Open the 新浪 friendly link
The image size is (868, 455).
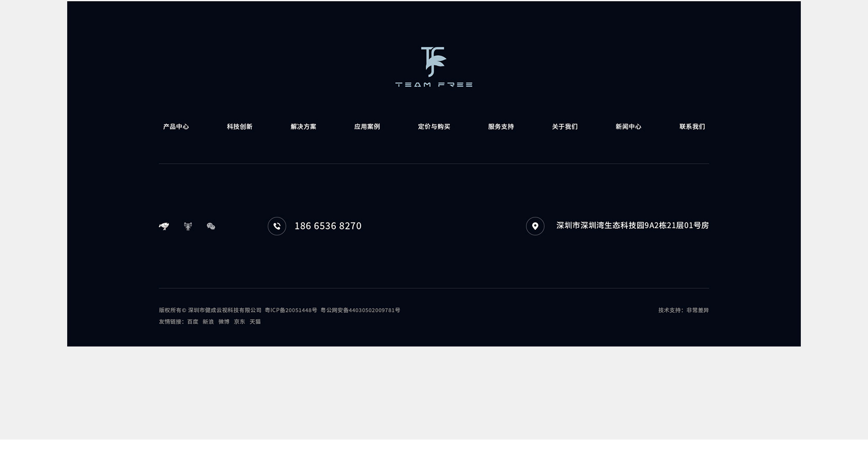208,322
